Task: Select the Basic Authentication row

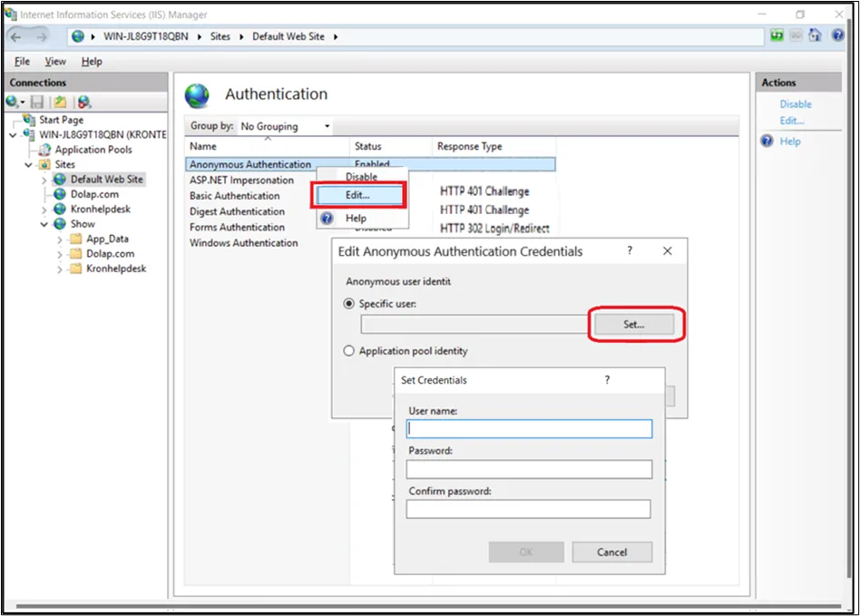Action: pos(234,195)
